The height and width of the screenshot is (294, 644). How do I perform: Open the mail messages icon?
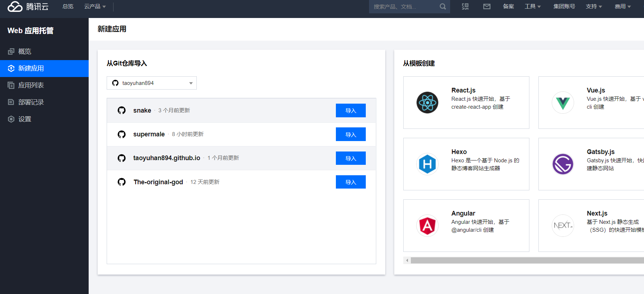click(487, 6)
